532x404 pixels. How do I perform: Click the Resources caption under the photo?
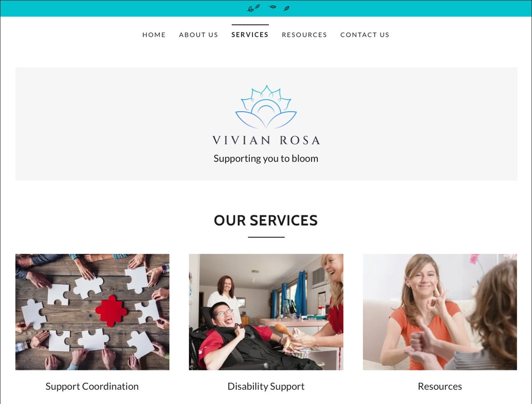click(440, 386)
